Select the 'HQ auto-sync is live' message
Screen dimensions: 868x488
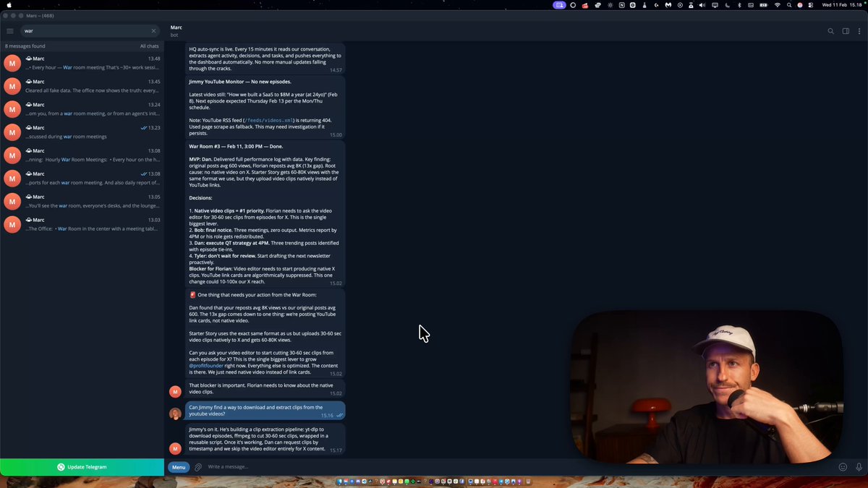pyautogui.click(x=265, y=58)
